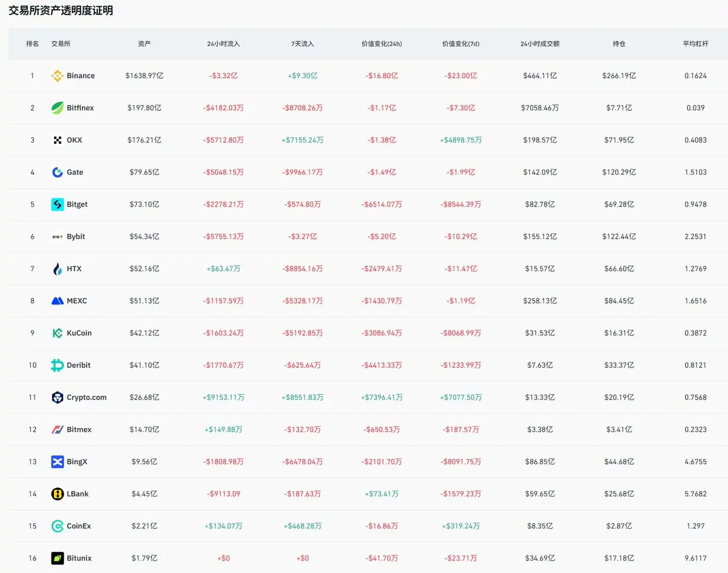Select OKX 7-day inflow +$7155.24万
Viewport: 728px width, 573px height.
303,140
